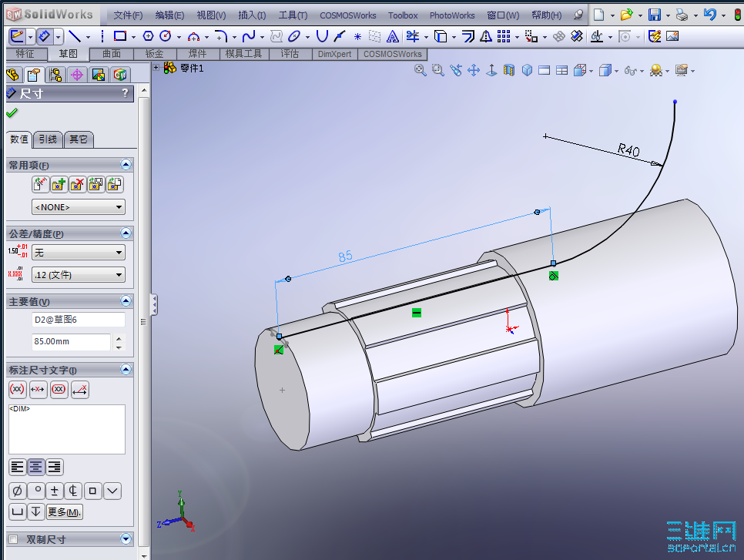Switch to the 特征 tab
This screenshot has height=560, width=744.
coord(25,54)
